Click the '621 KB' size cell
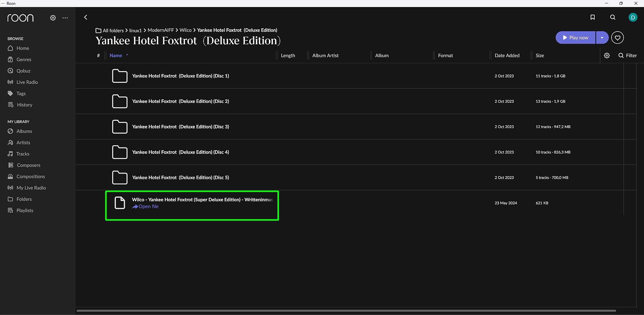The image size is (644, 315). pos(542,203)
